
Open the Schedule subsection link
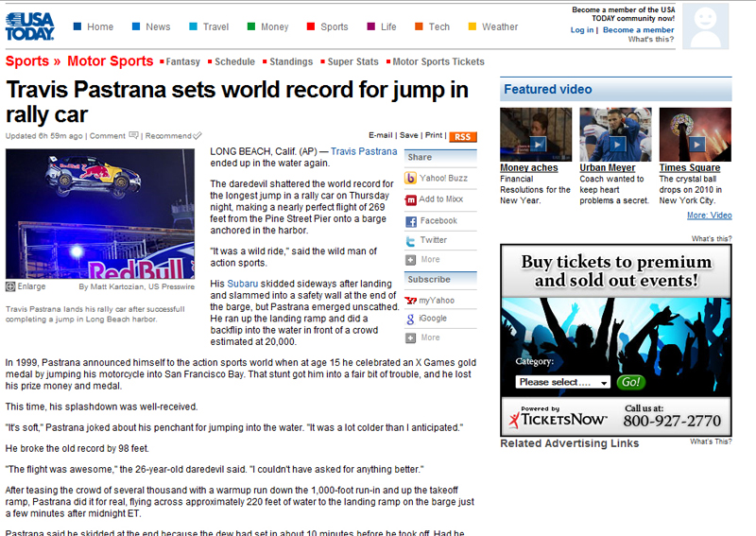[x=234, y=61]
